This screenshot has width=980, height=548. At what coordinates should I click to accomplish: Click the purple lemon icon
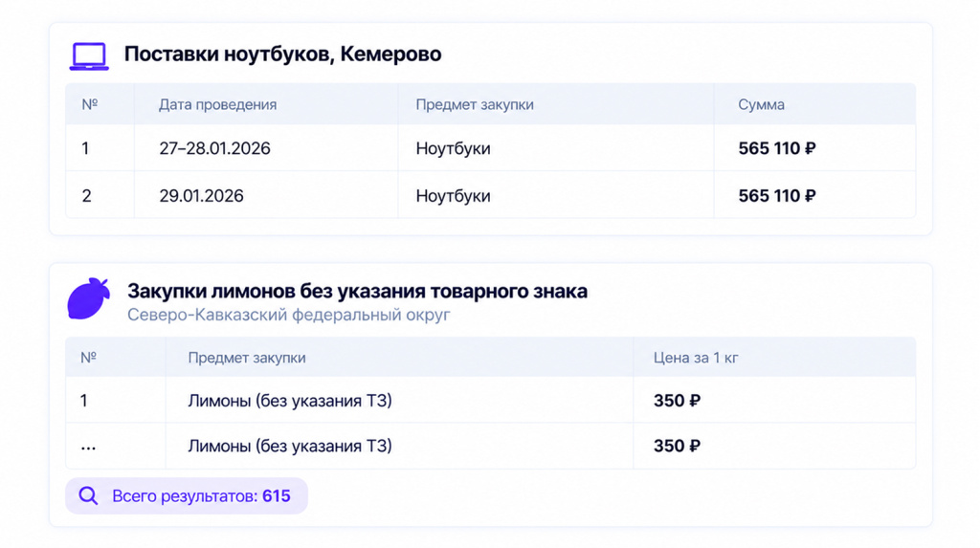pos(89,298)
